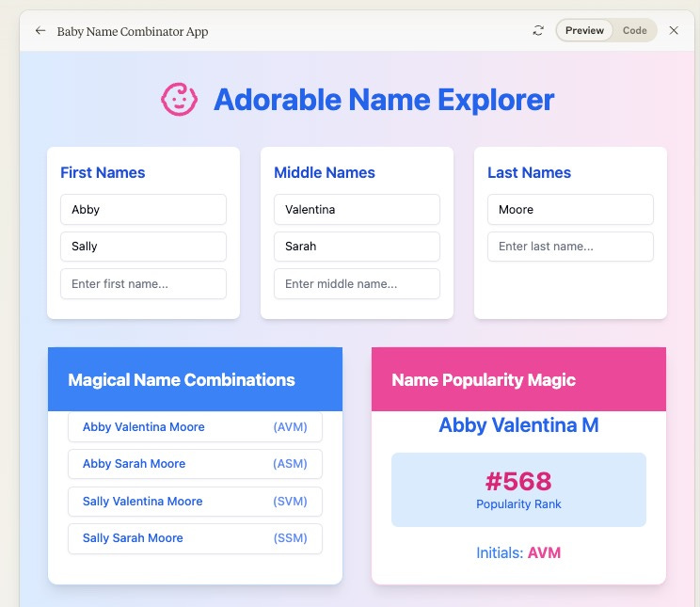Screen dimensions: 700x607
Task: Choose the Abby Sarah Moore combination
Action: 195,464
